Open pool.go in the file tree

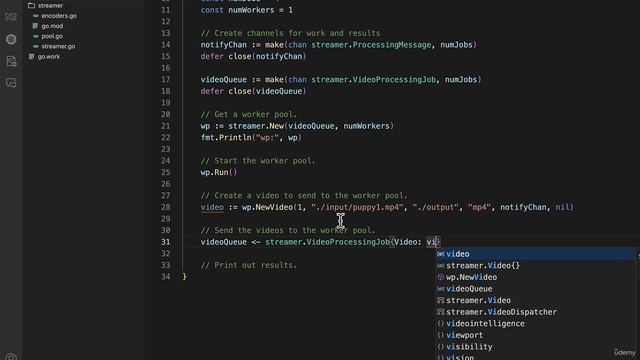click(x=52, y=36)
